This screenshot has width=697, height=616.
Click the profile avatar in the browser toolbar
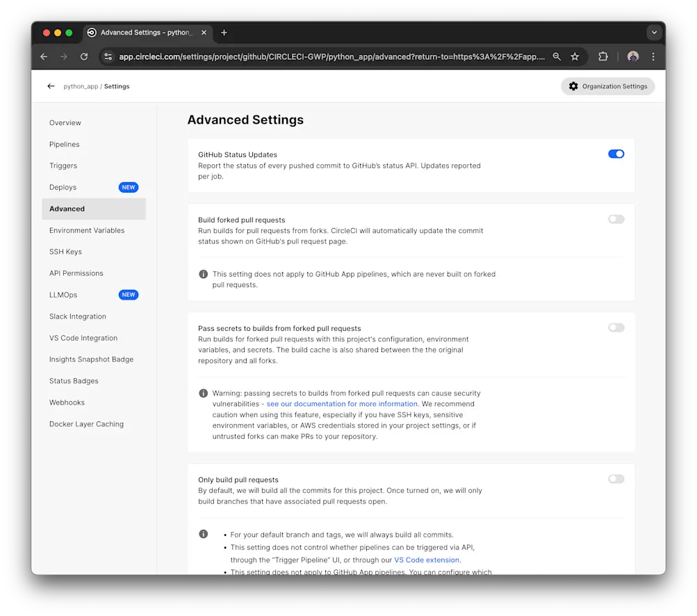click(632, 56)
